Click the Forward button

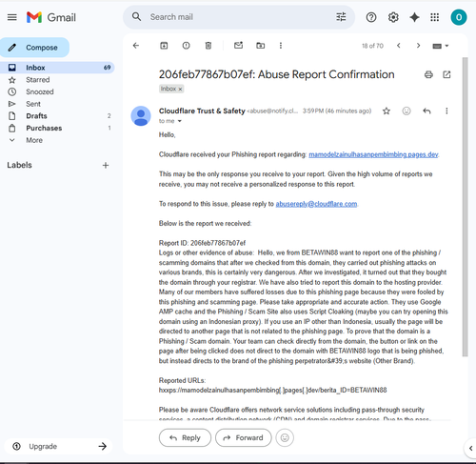(x=244, y=437)
